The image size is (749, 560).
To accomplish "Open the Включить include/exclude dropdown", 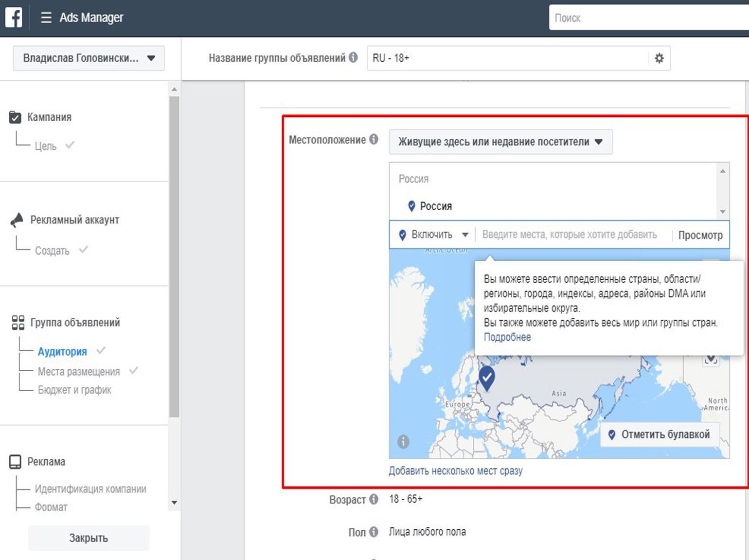I will 433,235.
